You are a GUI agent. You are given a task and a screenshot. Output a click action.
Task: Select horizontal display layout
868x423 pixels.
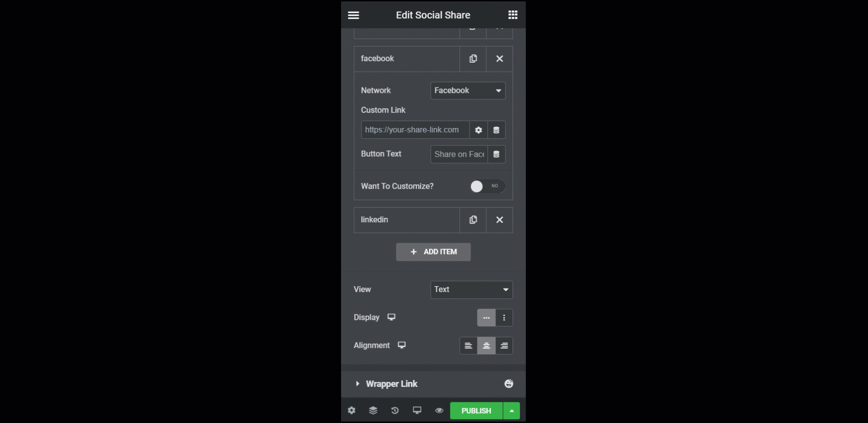486,318
